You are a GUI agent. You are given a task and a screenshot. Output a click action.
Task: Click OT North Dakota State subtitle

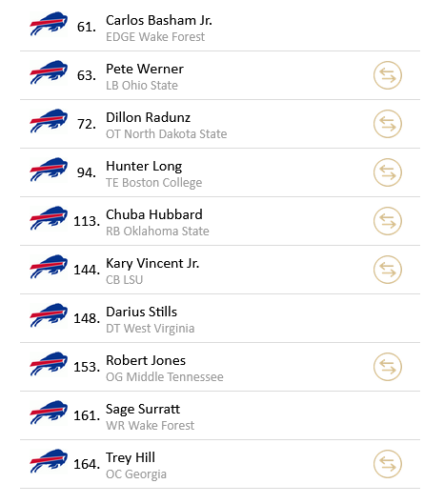tap(166, 134)
